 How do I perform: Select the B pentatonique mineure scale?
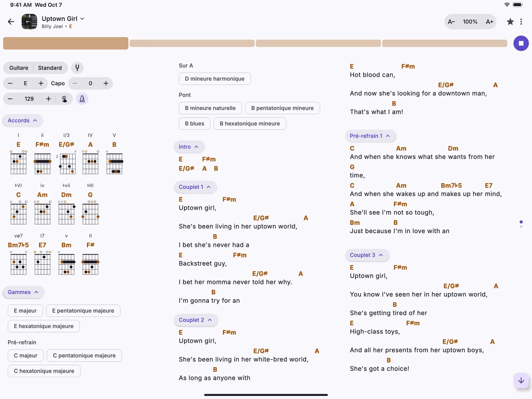[x=282, y=108]
